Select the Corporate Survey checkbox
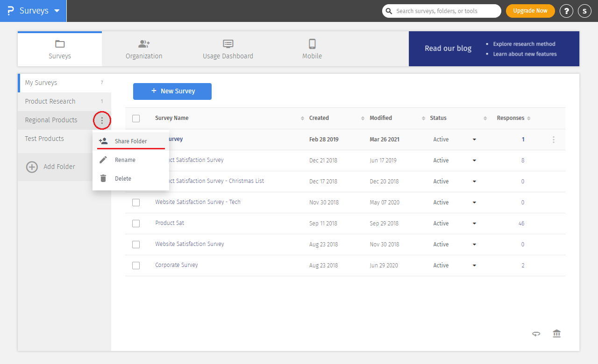 tap(136, 266)
